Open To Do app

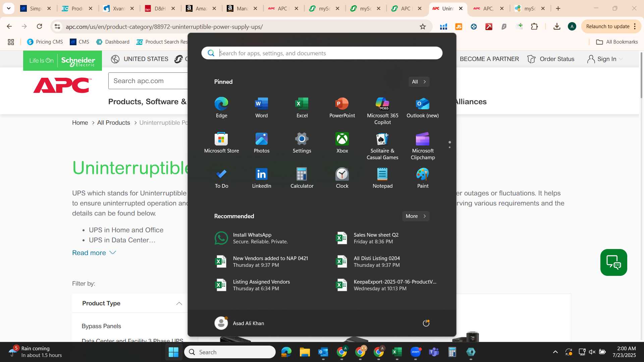(x=221, y=178)
